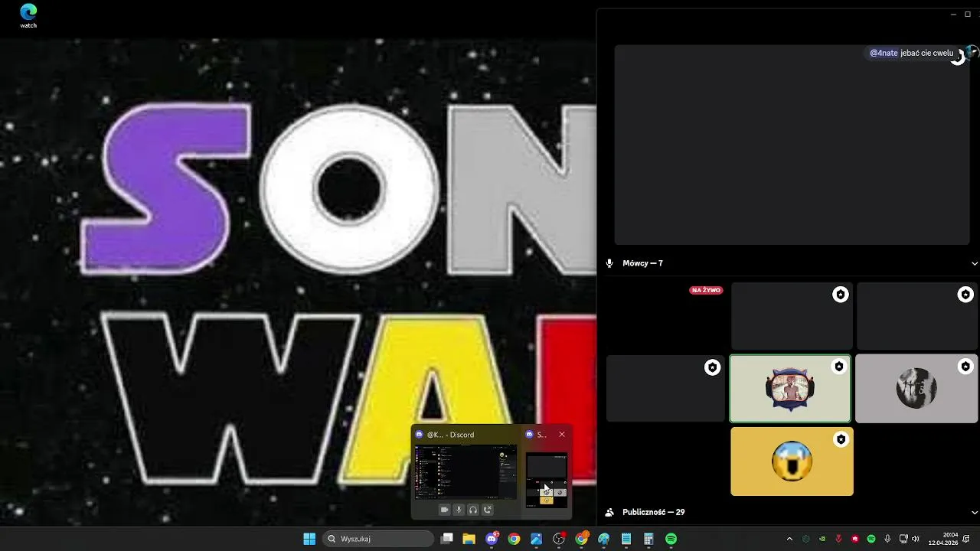980x551 pixels.
Task: Click the @4nate mention in chat message
Action: tap(884, 53)
